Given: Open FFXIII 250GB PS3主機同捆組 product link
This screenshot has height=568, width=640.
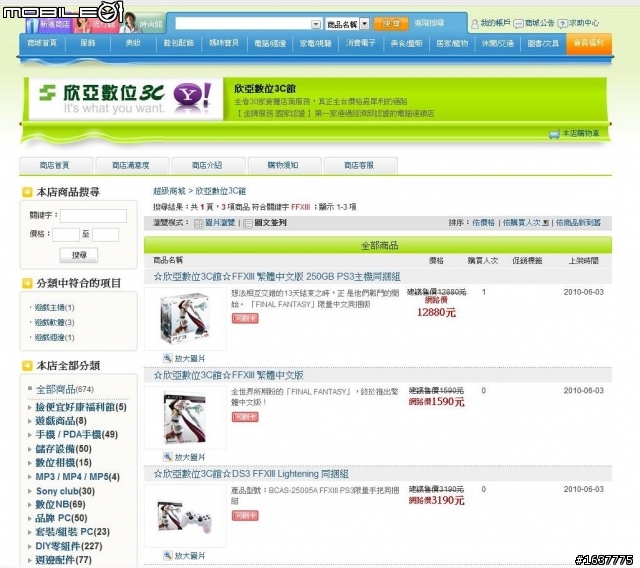Looking at the screenshot, I should coord(277,277).
